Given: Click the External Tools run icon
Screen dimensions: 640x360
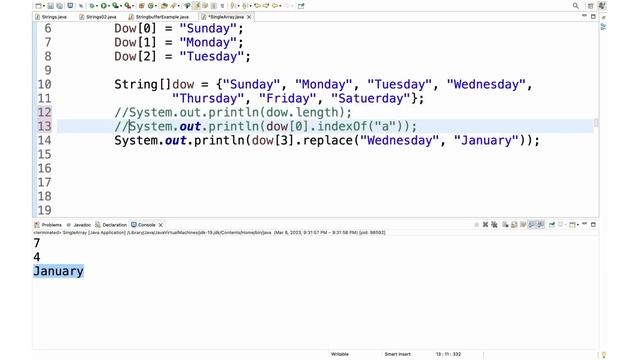Looking at the screenshot, I should click(127, 6).
